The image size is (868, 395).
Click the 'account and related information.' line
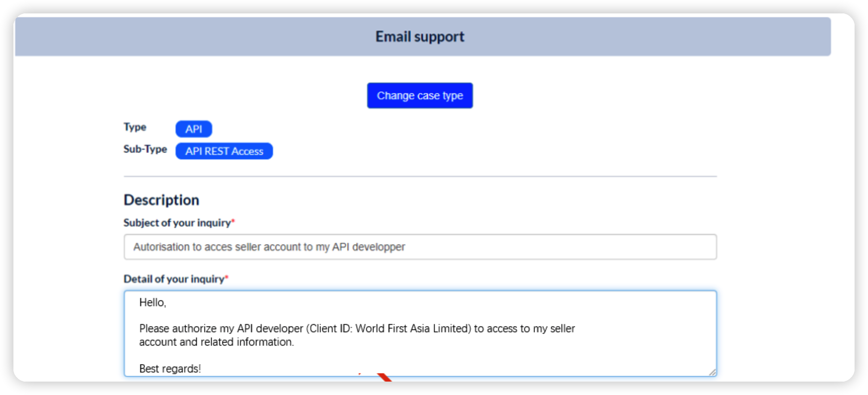pyautogui.click(x=217, y=342)
